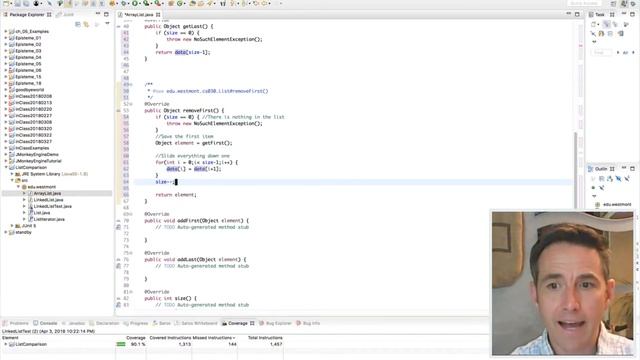
Task: Switch to the Problems tab
Action: pyautogui.click(x=16, y=323)
